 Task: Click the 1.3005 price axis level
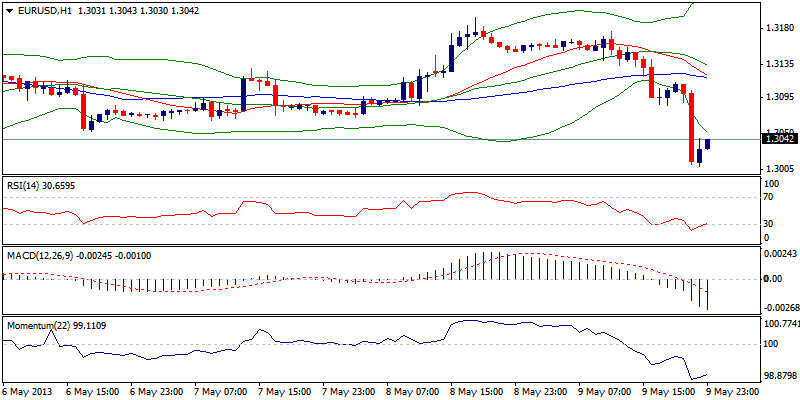pos(779,169)
